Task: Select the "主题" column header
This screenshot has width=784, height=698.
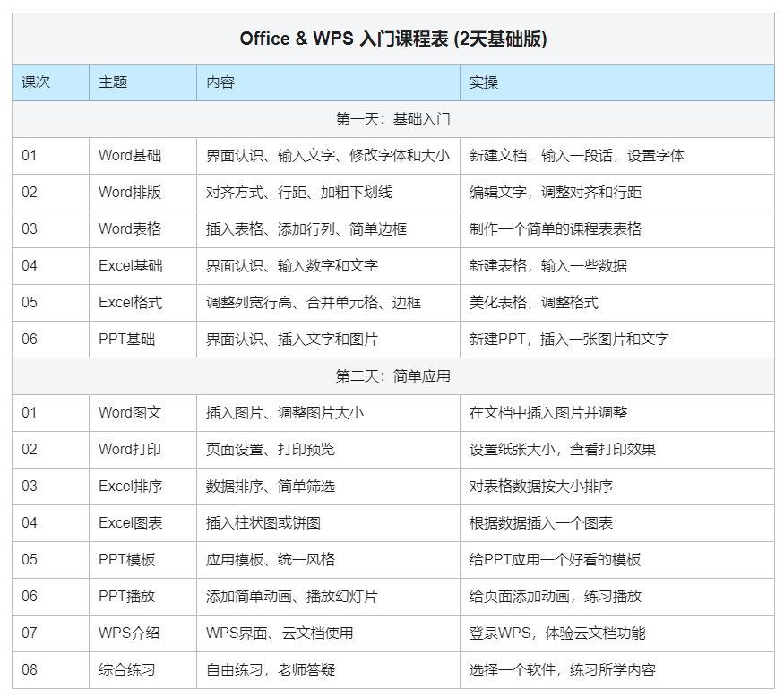Action: pos(143,82)
